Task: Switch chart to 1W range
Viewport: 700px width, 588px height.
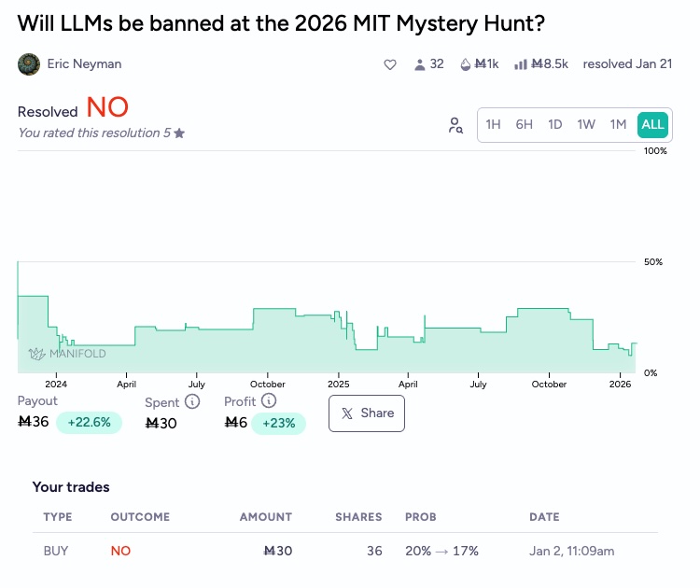Action: click(586, 125)
